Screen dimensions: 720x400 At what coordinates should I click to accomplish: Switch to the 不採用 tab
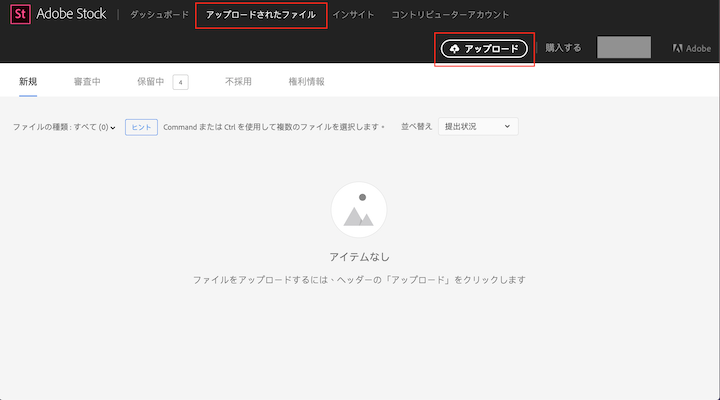coord(238,82)
